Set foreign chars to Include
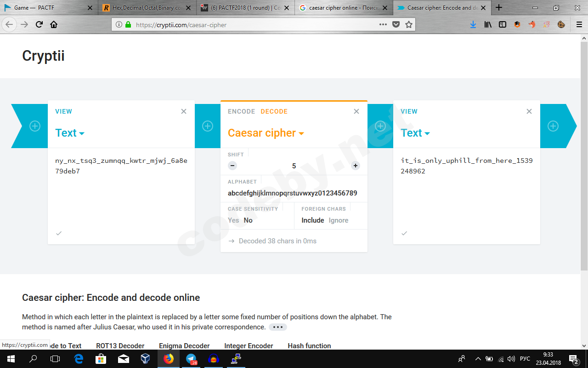The image size is (588, 368). pos(313,220)
